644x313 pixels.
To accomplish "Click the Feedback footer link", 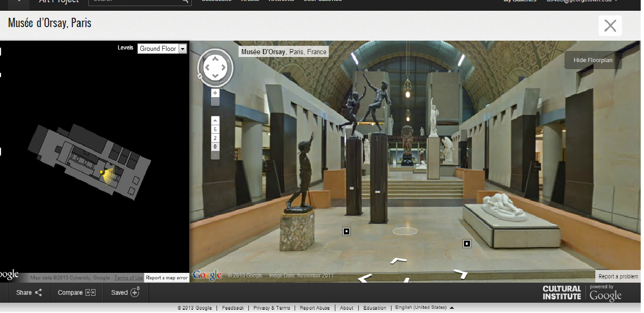I will [233, 308].
